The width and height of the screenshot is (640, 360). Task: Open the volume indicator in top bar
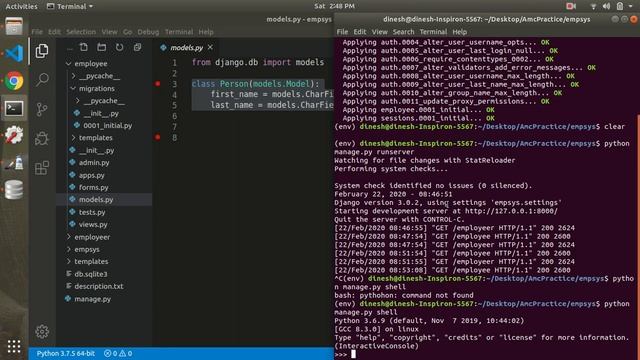(x=607, y=6)
